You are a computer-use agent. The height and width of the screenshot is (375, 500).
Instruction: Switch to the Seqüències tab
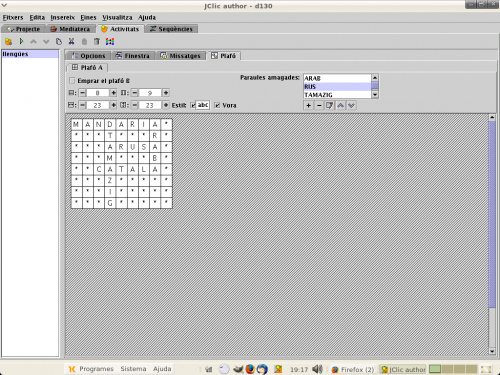pyautogui.click(x=171, y=29)
